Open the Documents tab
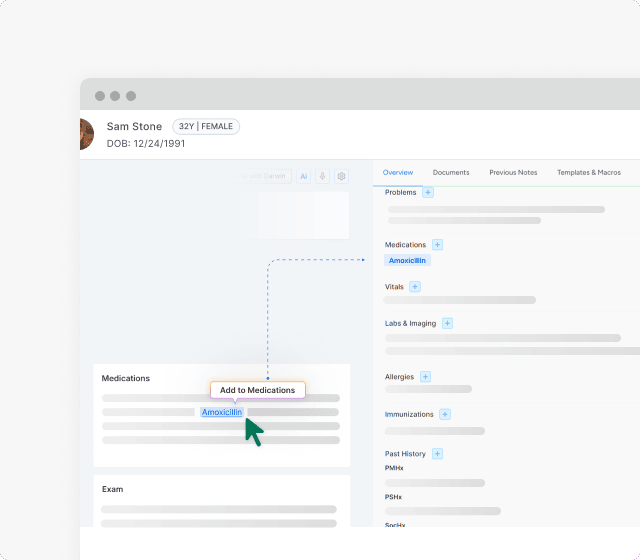 [x=451, y=173]
